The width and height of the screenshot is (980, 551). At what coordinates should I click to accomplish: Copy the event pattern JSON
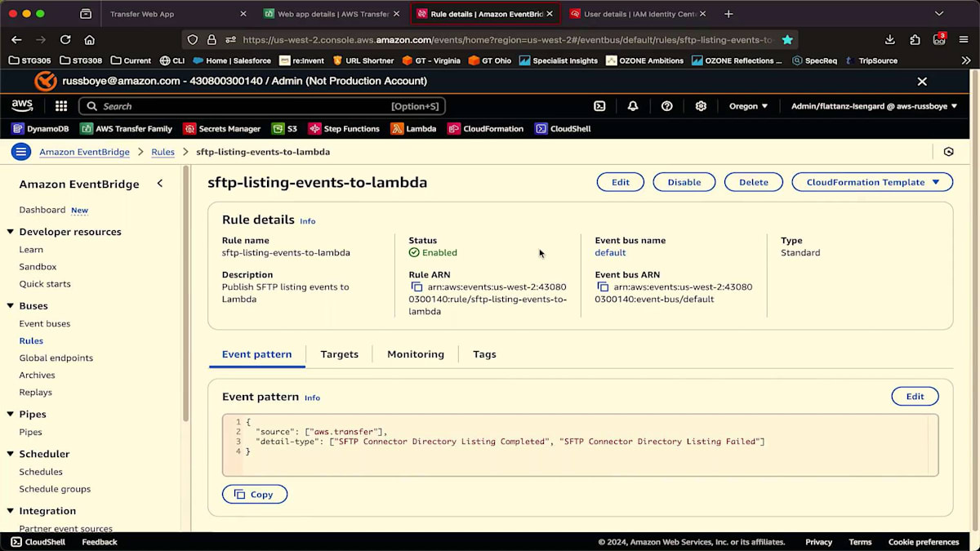255,495
